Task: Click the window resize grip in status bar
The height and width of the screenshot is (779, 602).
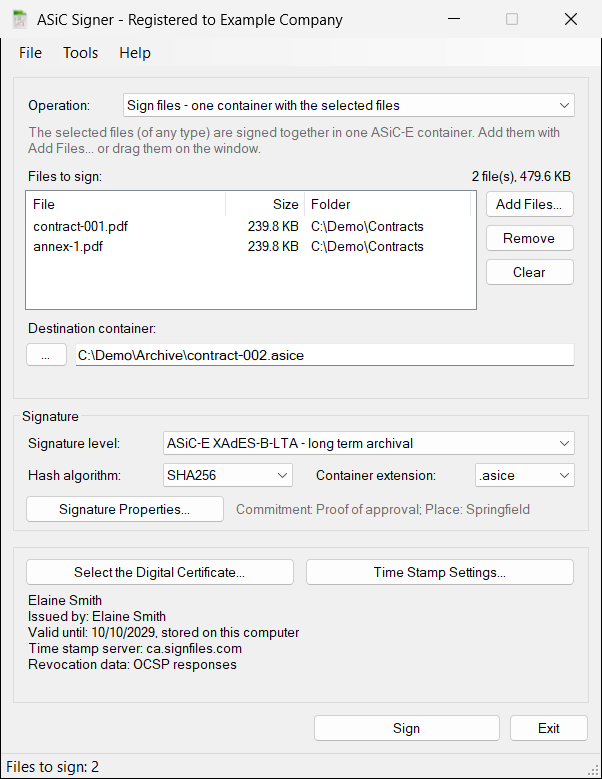Action: pyautogui.click(x=593, y=770)
